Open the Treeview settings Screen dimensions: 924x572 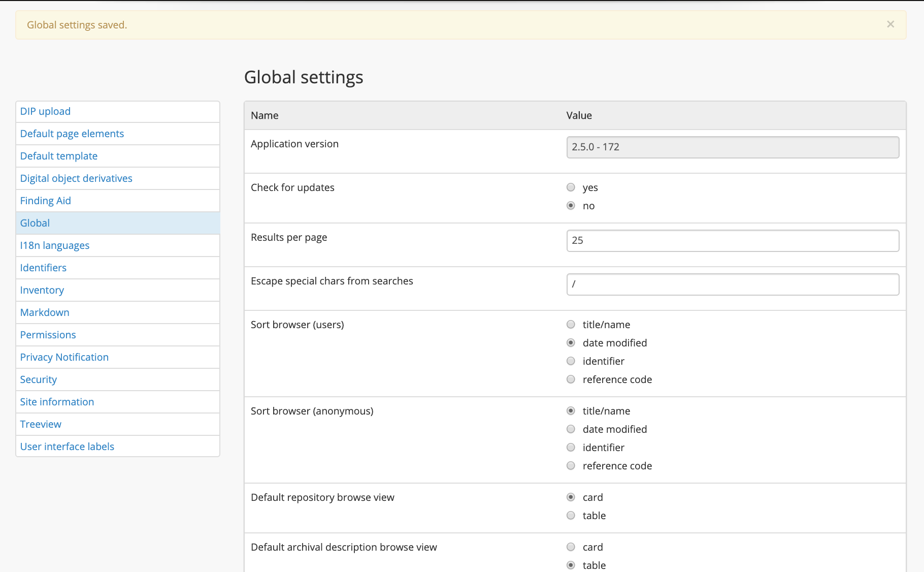click(41, 424)
